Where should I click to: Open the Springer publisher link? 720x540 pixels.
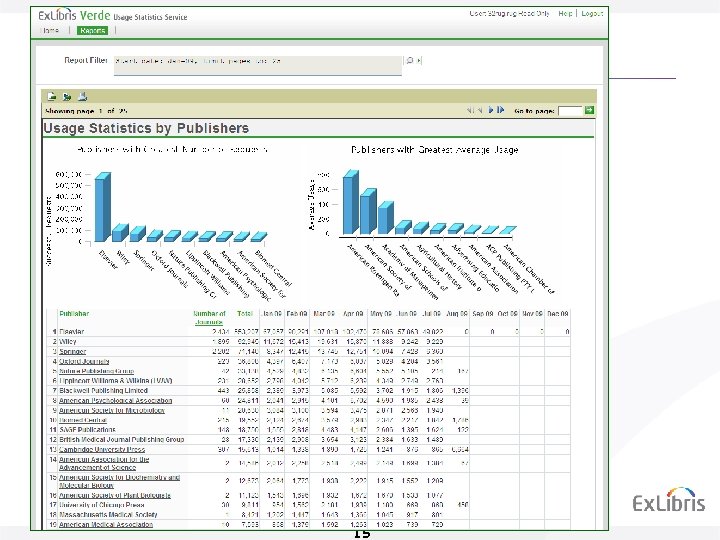click(73, 352)
